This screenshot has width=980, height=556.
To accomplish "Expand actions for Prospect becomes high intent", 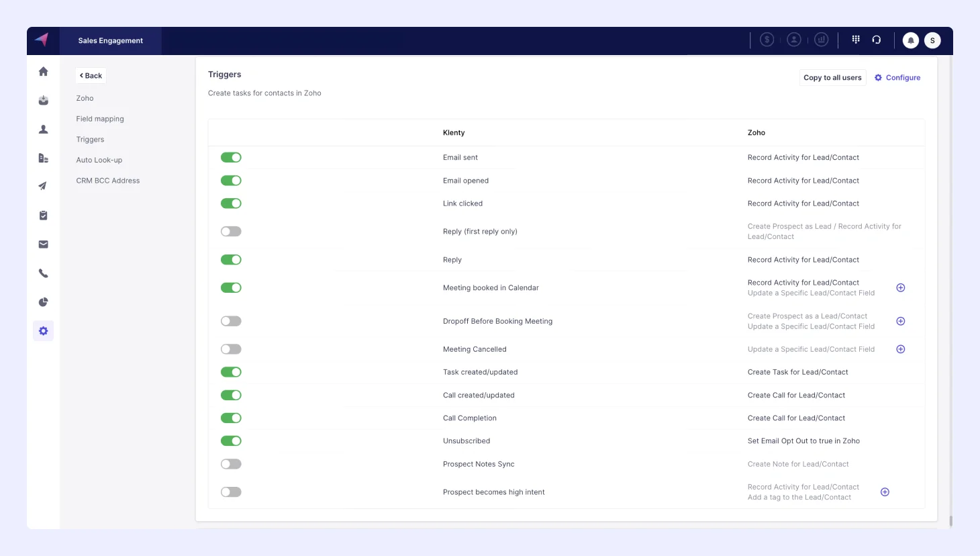I will tap(885, 492).
